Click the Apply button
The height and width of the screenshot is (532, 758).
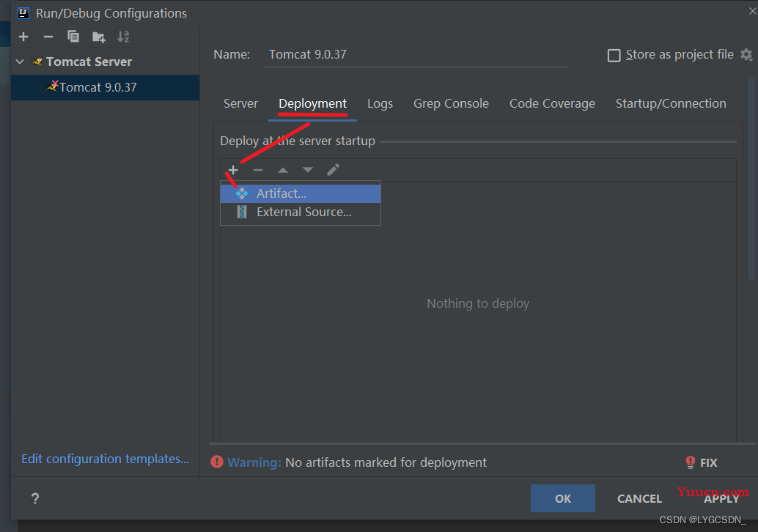pyautogui.click(x=721, y=499)
